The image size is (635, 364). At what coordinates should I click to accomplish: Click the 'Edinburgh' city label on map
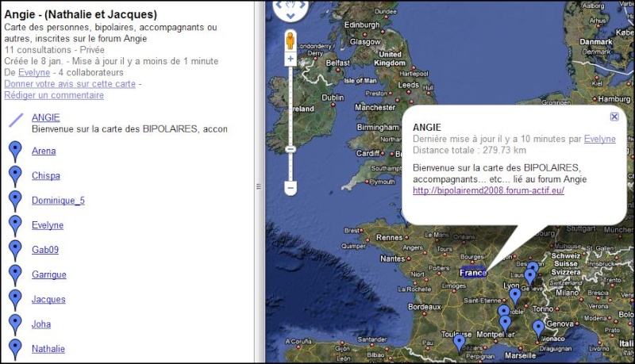click(362, 25)
